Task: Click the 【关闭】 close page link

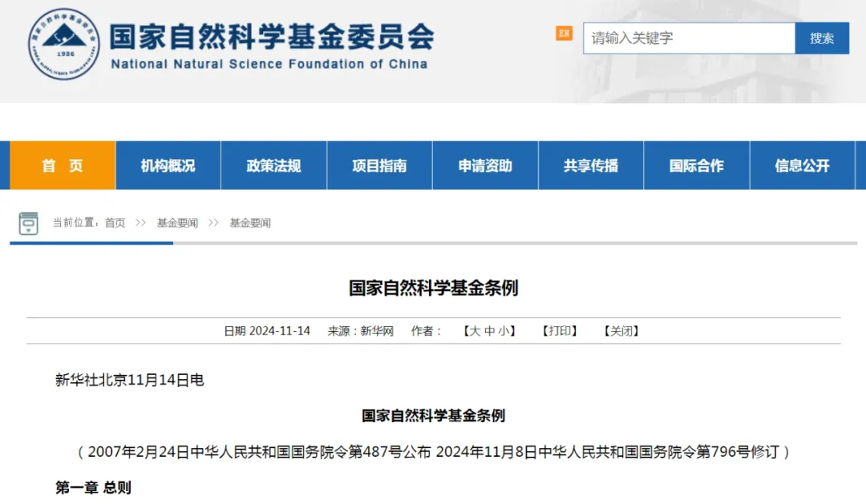Action: click(x=621, y=331)
